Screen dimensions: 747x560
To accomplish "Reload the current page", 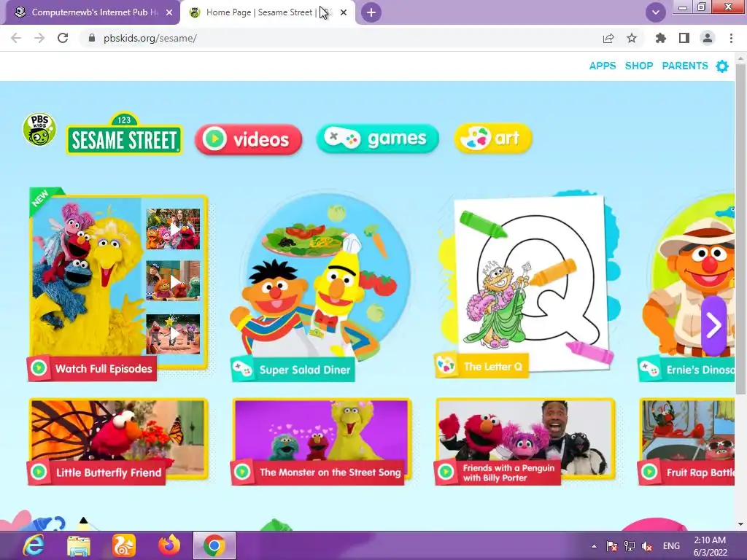I will click(x=63, y=38).
